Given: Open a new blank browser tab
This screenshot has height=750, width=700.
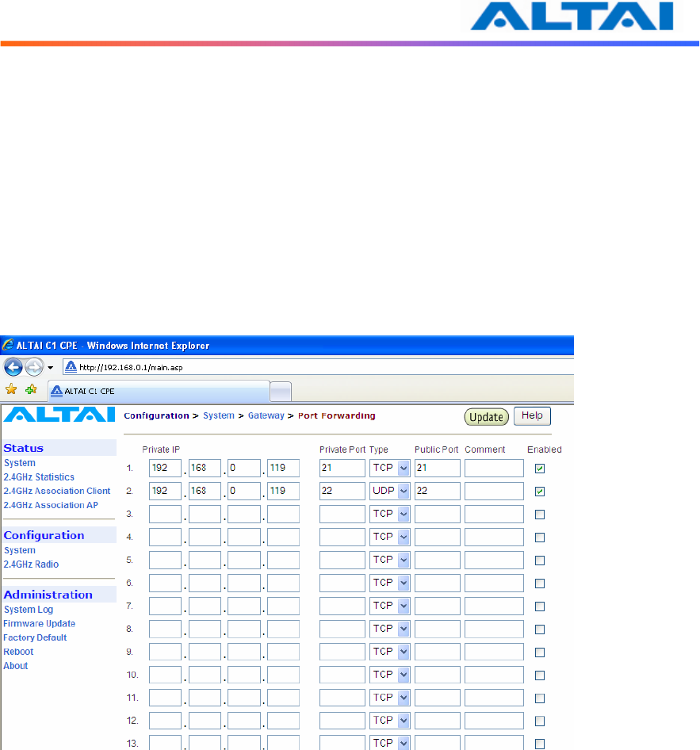Looking at the screenshot, I should pyautogui.click(x=281, y=392).
